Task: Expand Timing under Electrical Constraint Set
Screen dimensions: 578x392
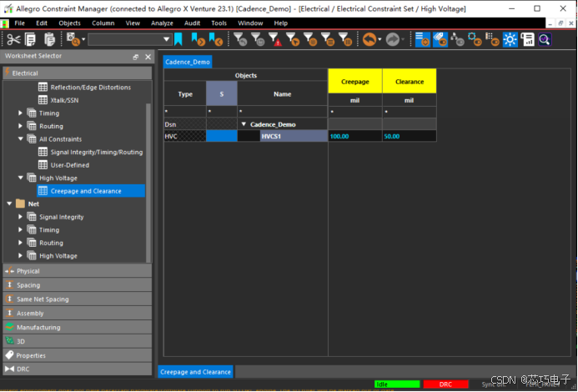Action: [x=20, y=113]
